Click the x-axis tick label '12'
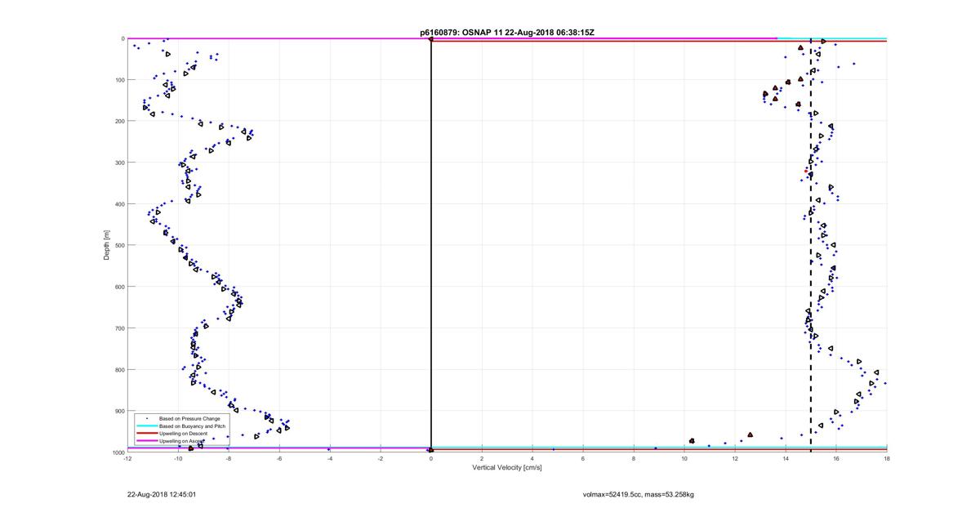 pos(735,458)
